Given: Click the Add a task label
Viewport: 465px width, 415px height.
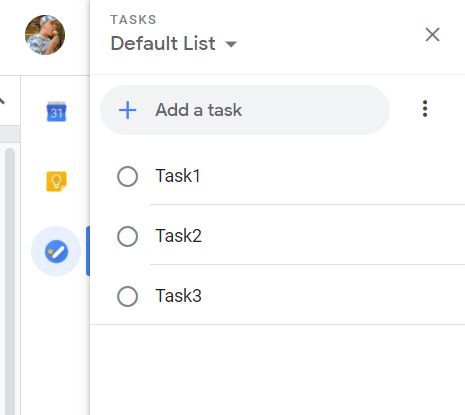Looking at the screenshot, I should click(198, 110).
